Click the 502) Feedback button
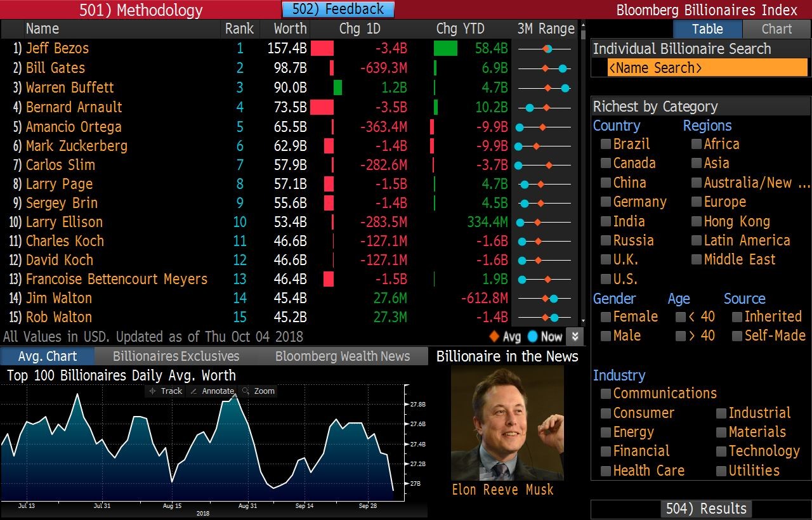 (338, 10)
